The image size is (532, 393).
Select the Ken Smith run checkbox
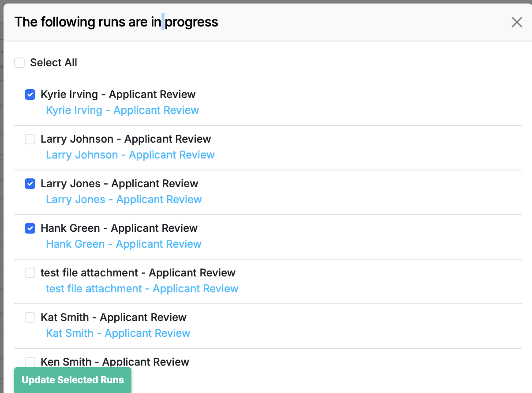point(30,362)
